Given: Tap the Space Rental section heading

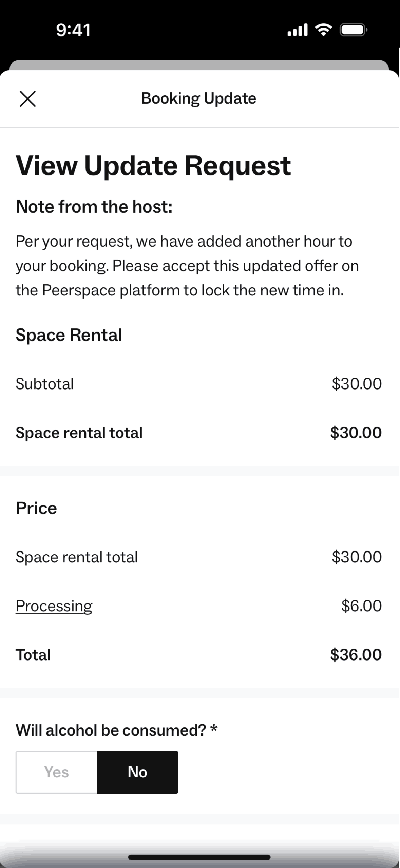Looking at the screenshot, I should [x=69, y=335].
